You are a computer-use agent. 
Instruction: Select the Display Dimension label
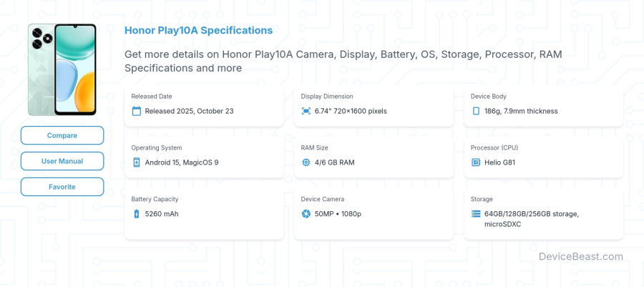[x=327, y=97]
